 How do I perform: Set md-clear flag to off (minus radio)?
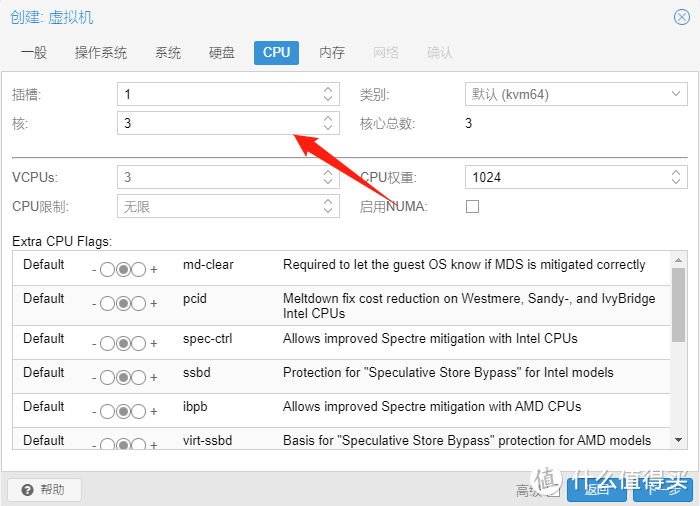point(108,269)
